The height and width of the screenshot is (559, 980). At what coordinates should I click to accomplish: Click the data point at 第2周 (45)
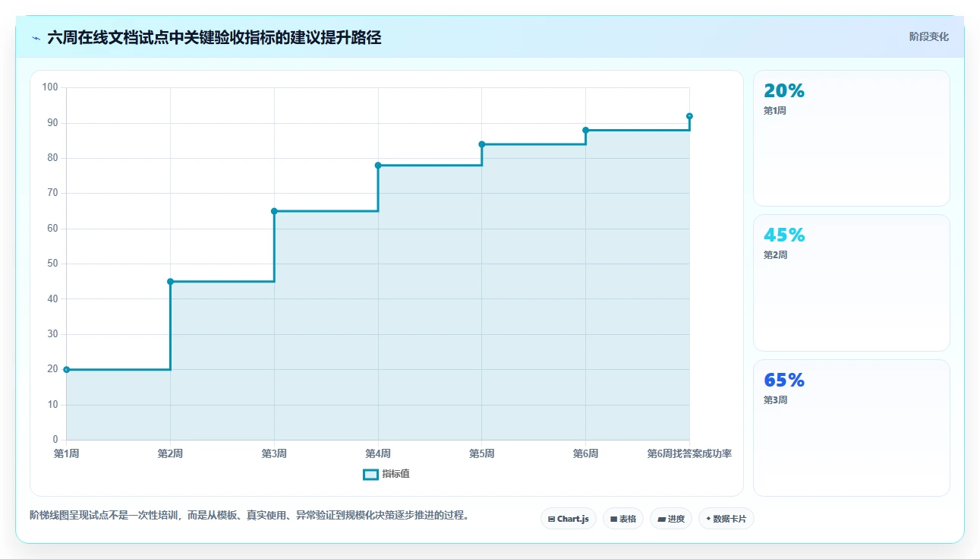tap(170, 282)
